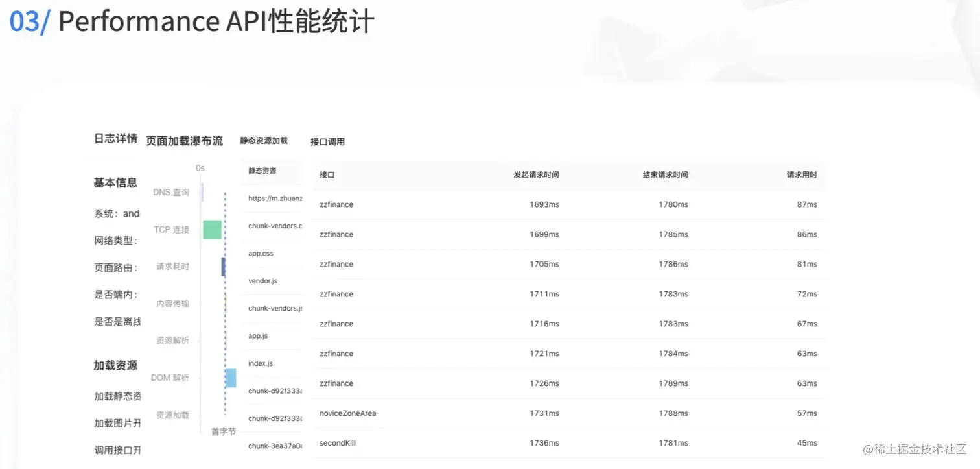Click the 静态资源 column header
Viewport: 980px width, 469px height.
coord(262,171)
